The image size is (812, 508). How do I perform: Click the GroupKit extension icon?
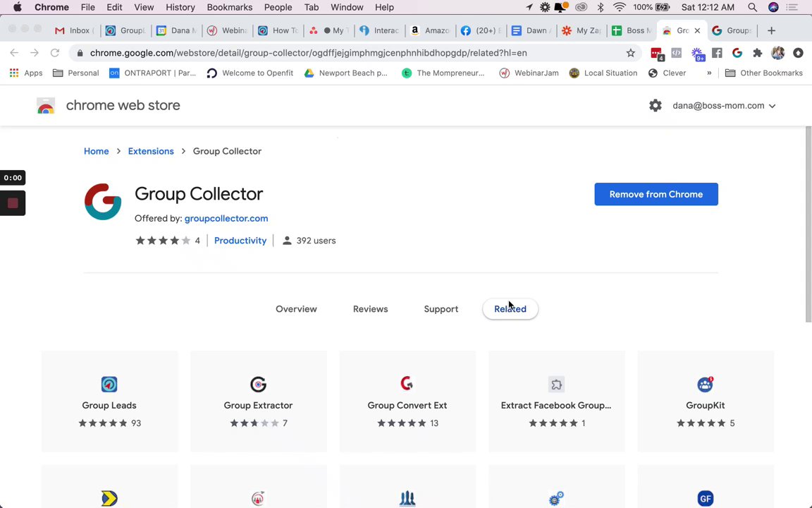click(x=705, y=385)
